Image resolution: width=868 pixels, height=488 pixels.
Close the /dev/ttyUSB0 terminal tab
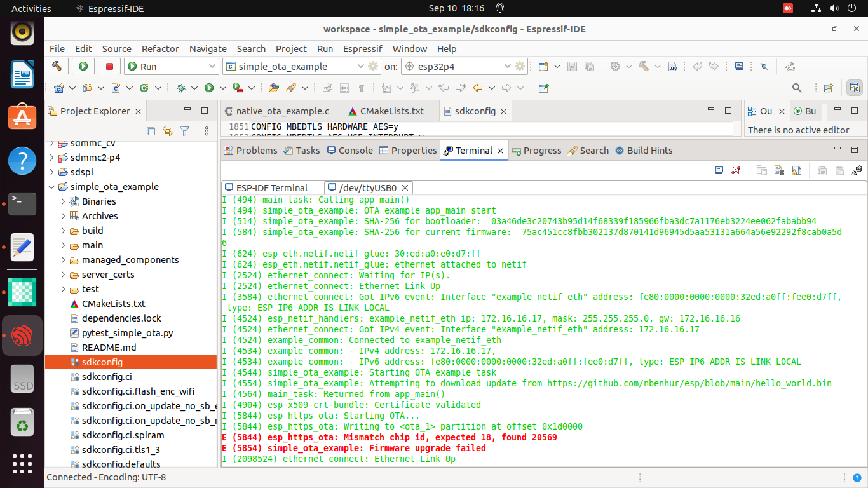click(405, 188)
